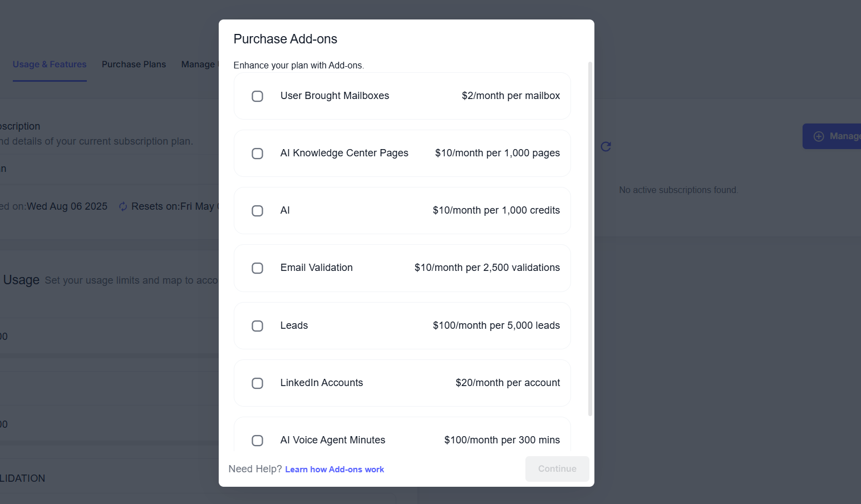Image resolution: width=861 pixels, height=504 pixels.
Task: Check the User Brought Mailboxes checkbox
Action: (257, 96)
